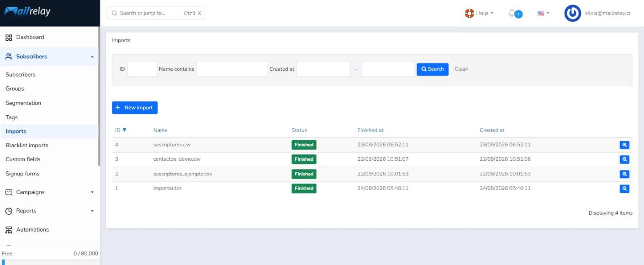This screenshot has width=644, height=265.
Task: Click Finished badge for suscriptores.csv
Action: (304, 145)
